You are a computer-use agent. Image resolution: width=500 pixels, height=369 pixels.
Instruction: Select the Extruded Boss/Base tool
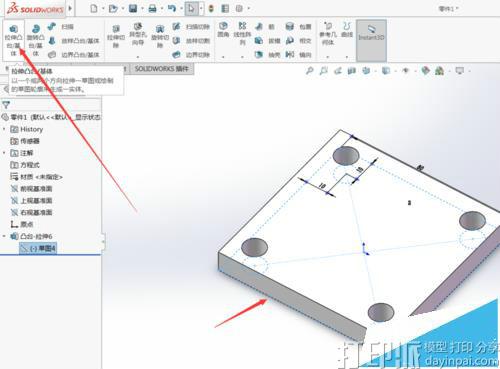(x=13, y=40)
